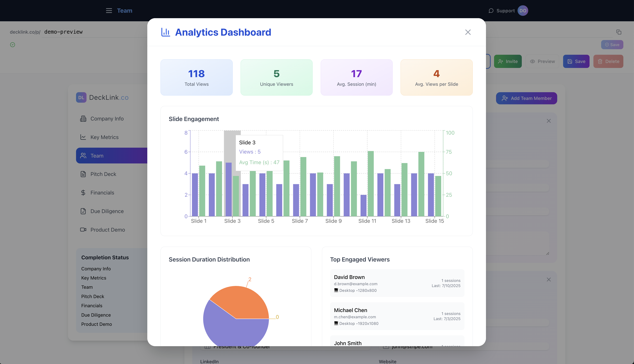This screenshot has height=364, width=634.
Task: Click the green Invite button
Action: point(508,61)
